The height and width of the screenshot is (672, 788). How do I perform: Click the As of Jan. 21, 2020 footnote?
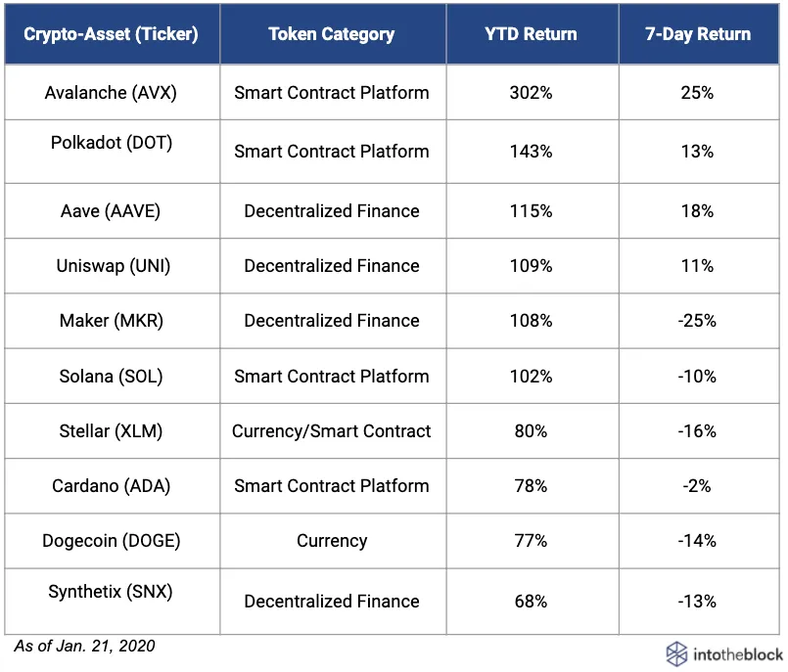(84, 646)
